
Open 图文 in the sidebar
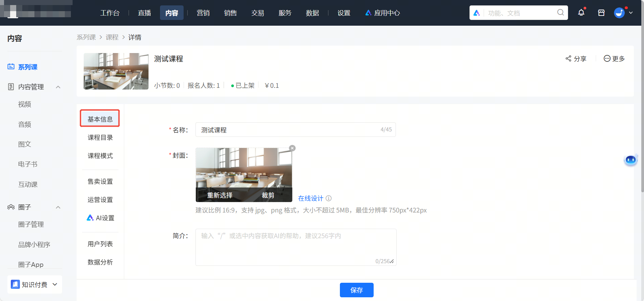click(x=25, y=144)
